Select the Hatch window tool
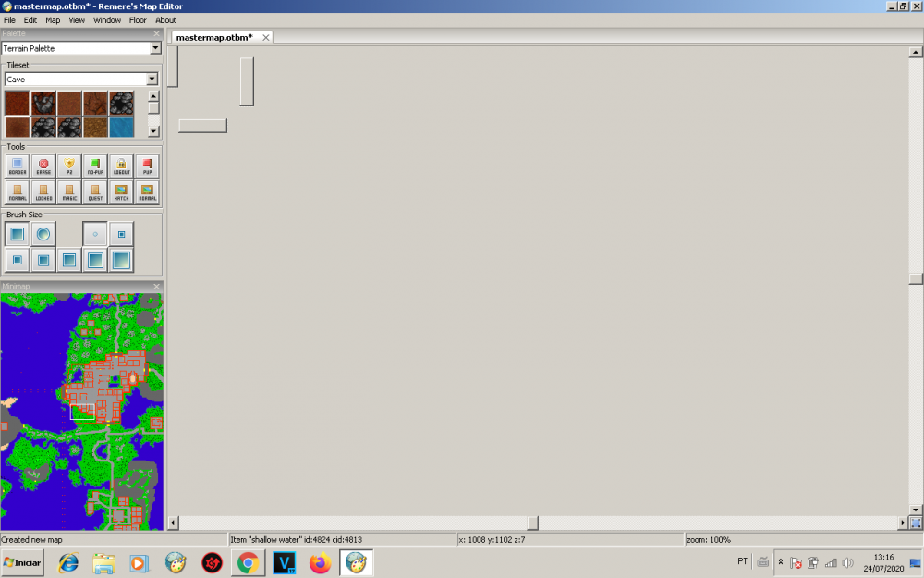Image resolution: width=924 pixels, height=578 pixels. pyautogui.click(x=121, y=191)
